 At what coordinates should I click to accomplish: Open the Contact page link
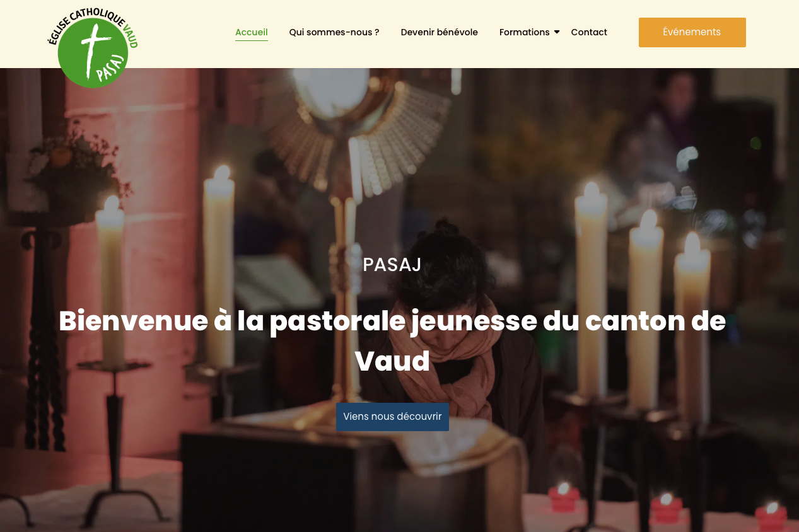[x=589, y=32]
